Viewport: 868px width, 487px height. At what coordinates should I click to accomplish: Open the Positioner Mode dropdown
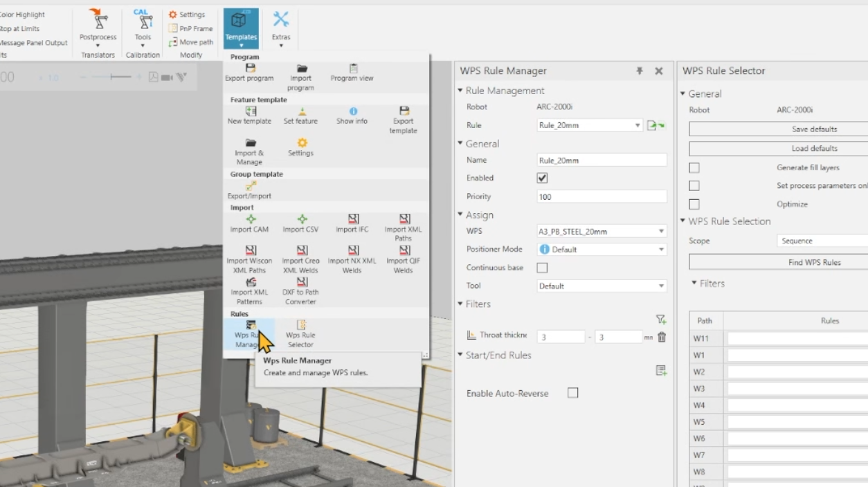pos(602,249)
